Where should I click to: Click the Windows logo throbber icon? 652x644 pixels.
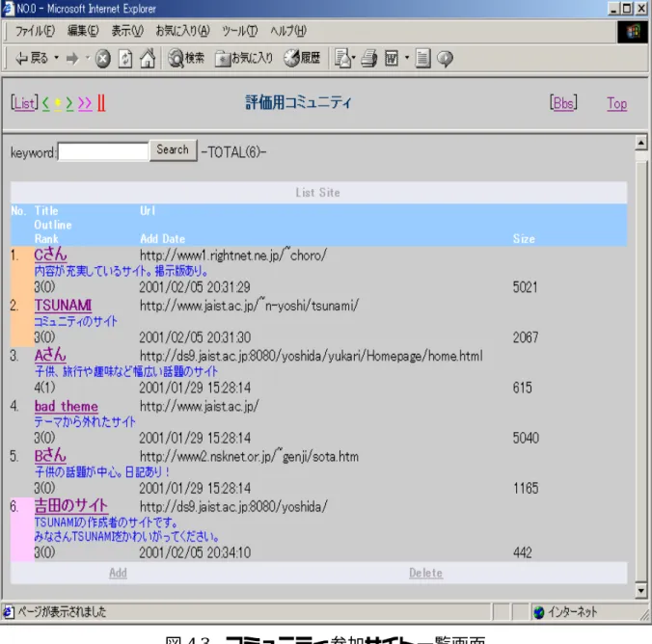633,32
